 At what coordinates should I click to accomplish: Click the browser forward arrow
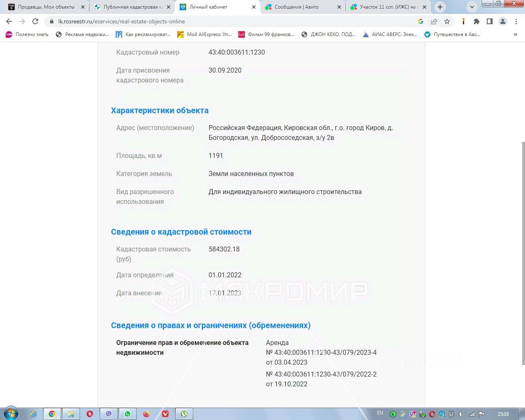(22, 21)
